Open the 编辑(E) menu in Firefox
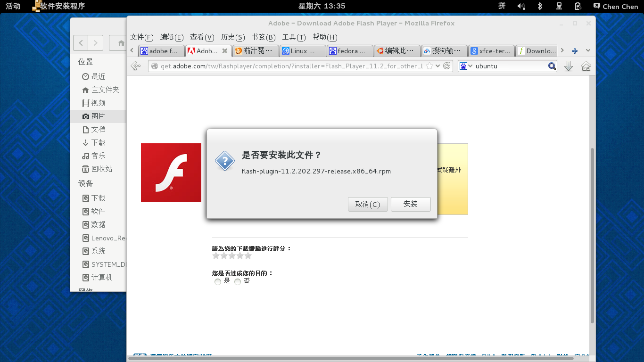This screenshot has width=644, height=362. (x=172, y=37)
